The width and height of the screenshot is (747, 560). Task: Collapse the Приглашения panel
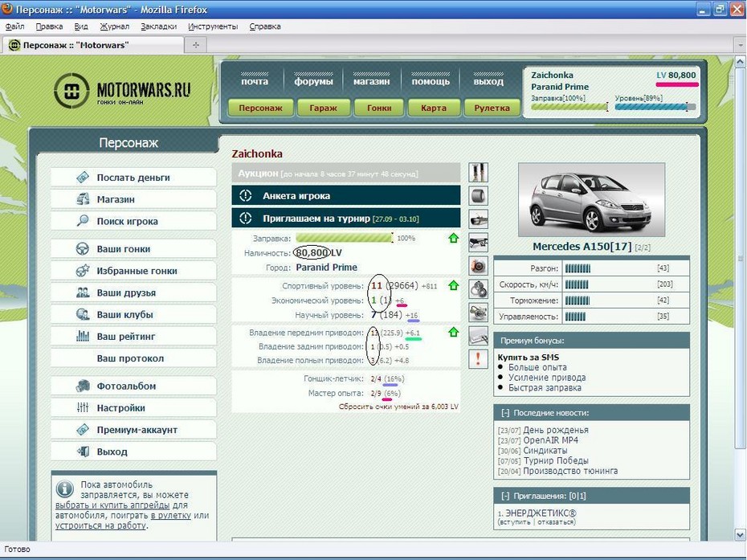[505, 496]
